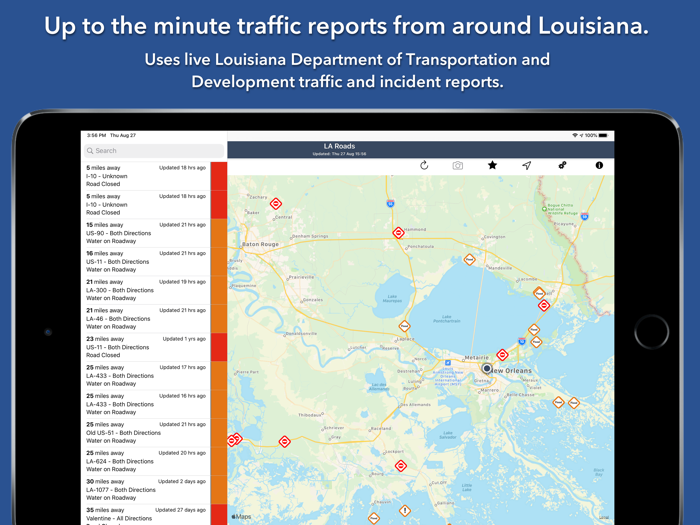This screenshot has width=700, height=525.
Task: Tap the info icon in the toolbar
Action: pos(599,165)
